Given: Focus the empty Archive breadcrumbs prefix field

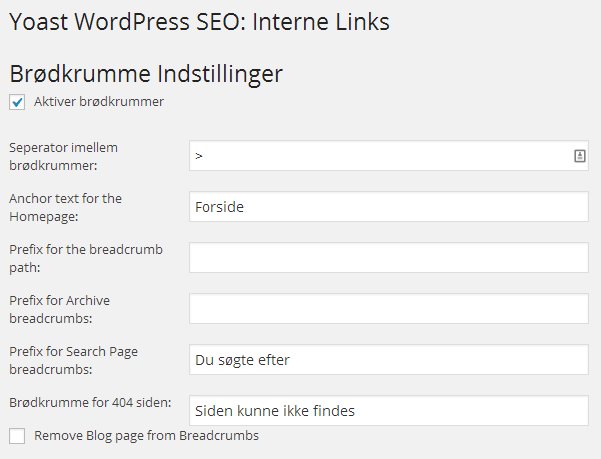Looking at the screenshot, I should point(389,308).
